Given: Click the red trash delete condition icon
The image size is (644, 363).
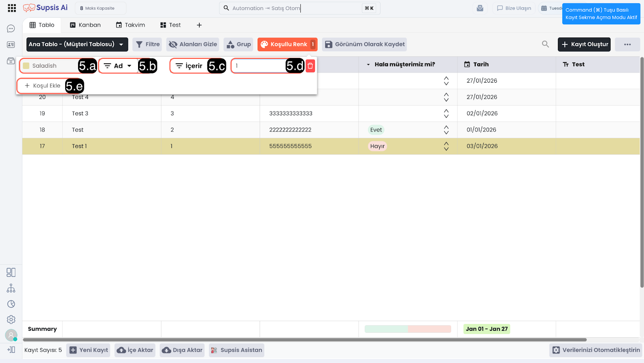Looking at the screenshot, I should (310, 66).
